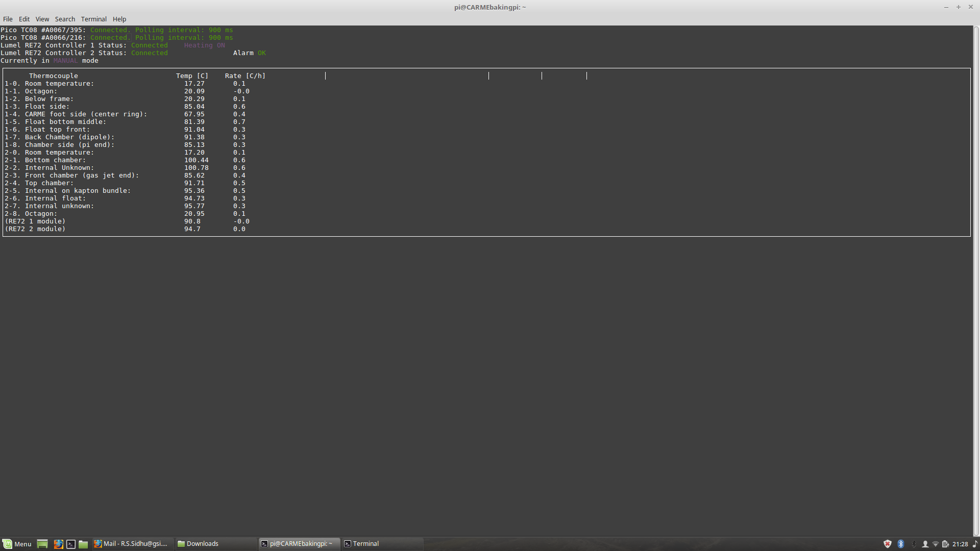The image size is (980, 551).
Task: Click the temperature value 67.95
Action: pyautogui.click(x=194, y=114)
